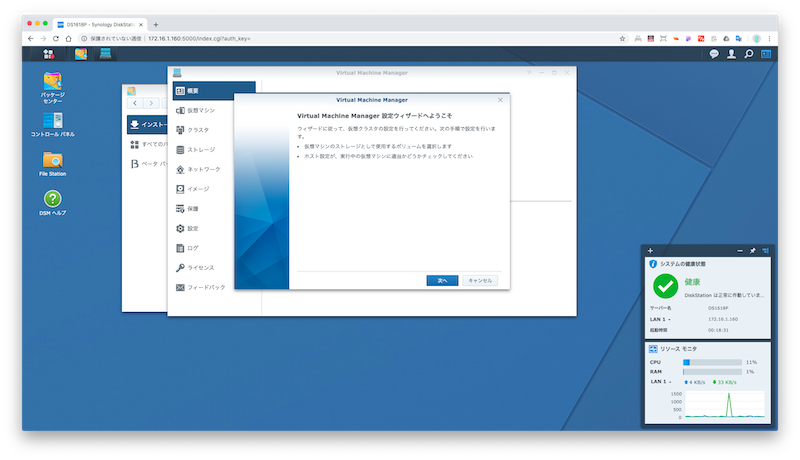Switch to Package Center in DSM taskbar
The width and height of the screenshot is (800, 460).
(81, 54)
